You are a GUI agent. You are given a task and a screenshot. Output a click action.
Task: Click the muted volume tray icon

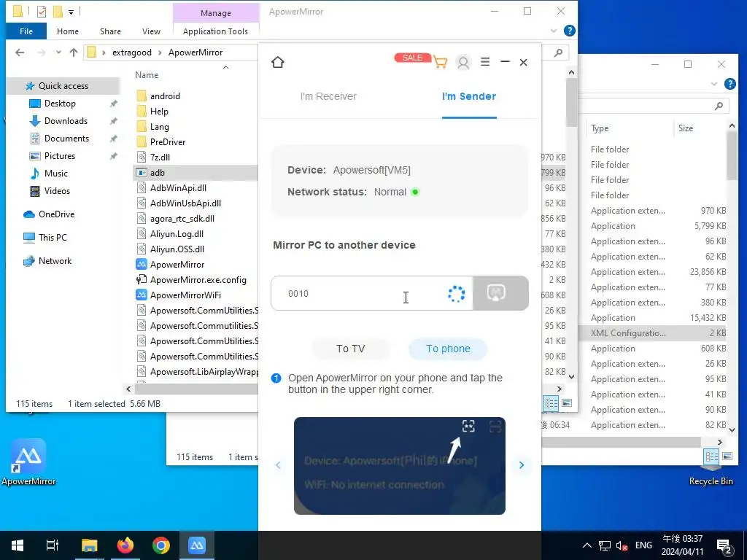(622, 545)
